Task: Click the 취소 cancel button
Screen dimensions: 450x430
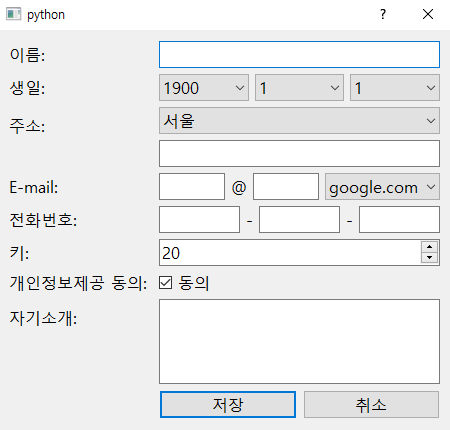Action: tap(371, 405)
